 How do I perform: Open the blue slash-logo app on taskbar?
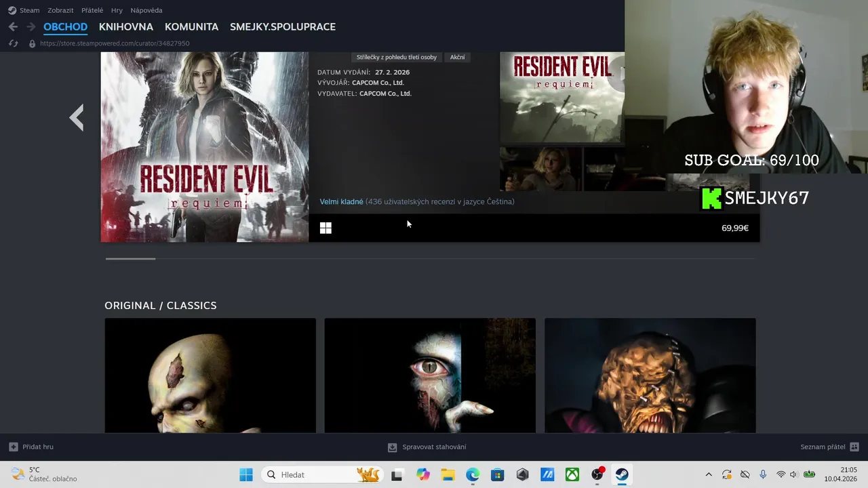(x=547, y=474)
